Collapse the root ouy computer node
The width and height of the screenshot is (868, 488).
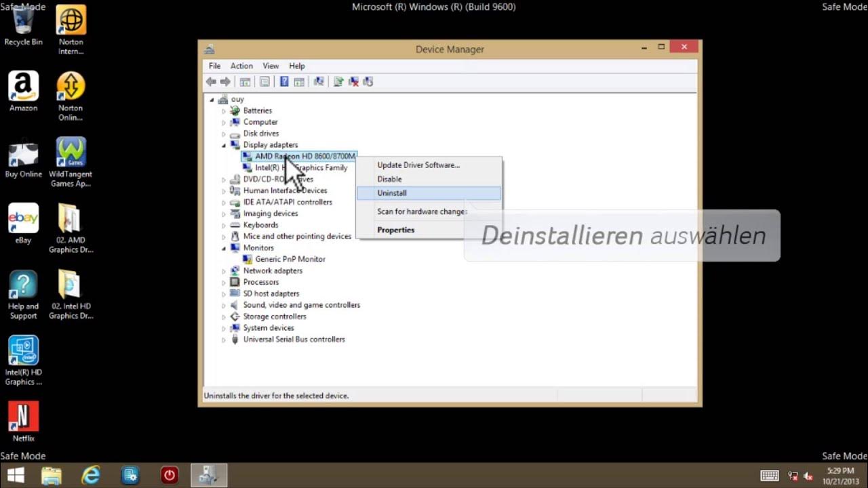pyautogui.click(x=212, y=100)
